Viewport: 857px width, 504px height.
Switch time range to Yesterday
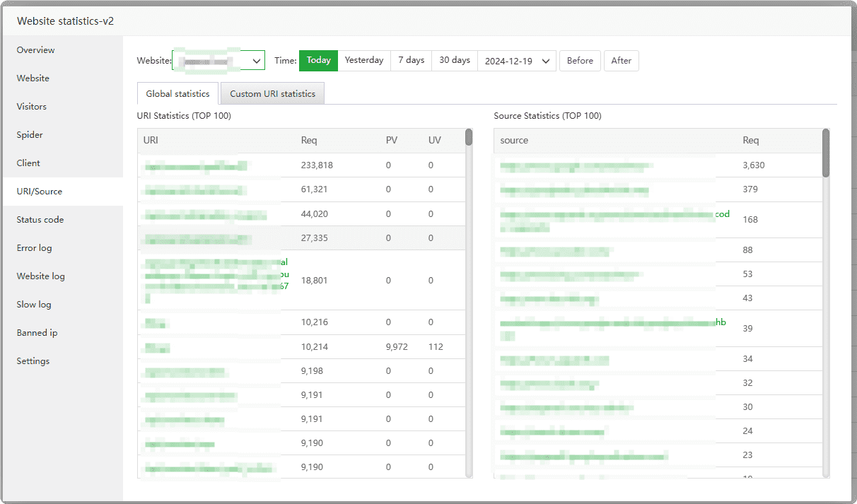tap(364, 61)
